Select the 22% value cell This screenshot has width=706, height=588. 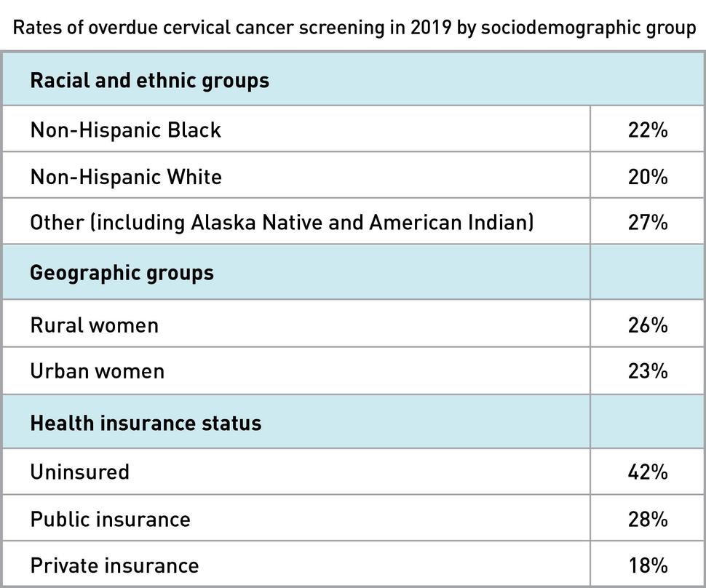coord(647,130)
